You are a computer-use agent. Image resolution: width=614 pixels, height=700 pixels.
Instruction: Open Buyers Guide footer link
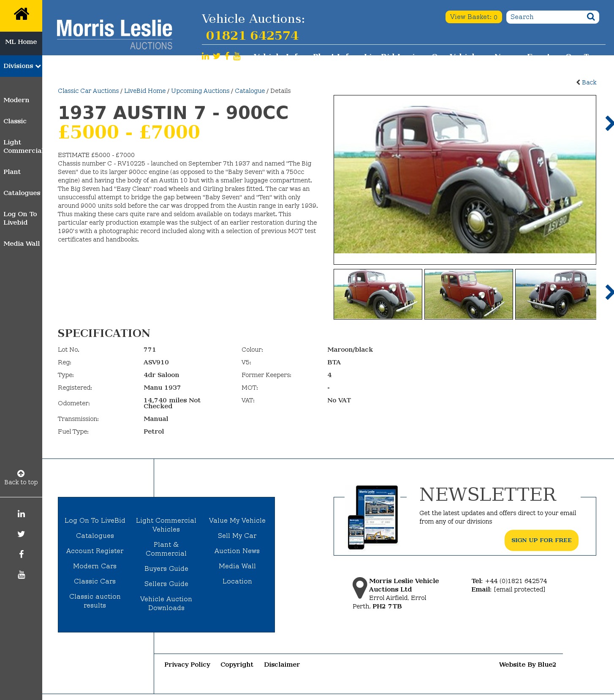pyautogui.click(x=166, y=569)
